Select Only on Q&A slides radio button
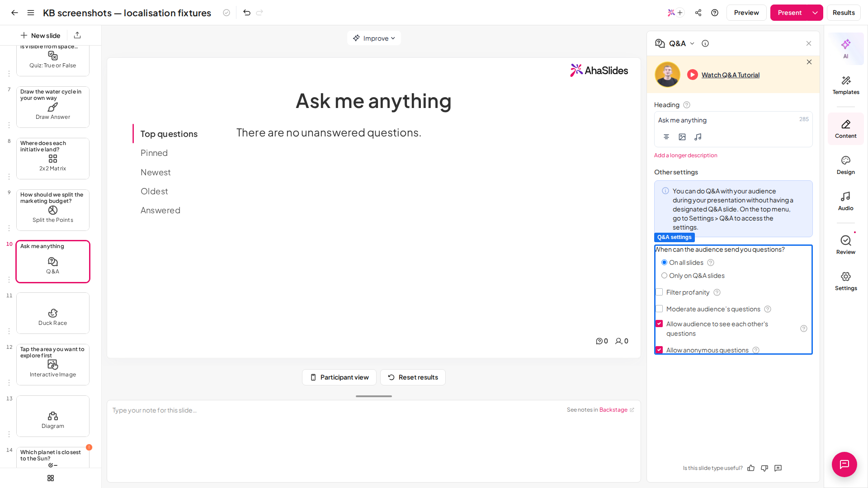This screenshot has width=868, height=488. pos(664,276)
